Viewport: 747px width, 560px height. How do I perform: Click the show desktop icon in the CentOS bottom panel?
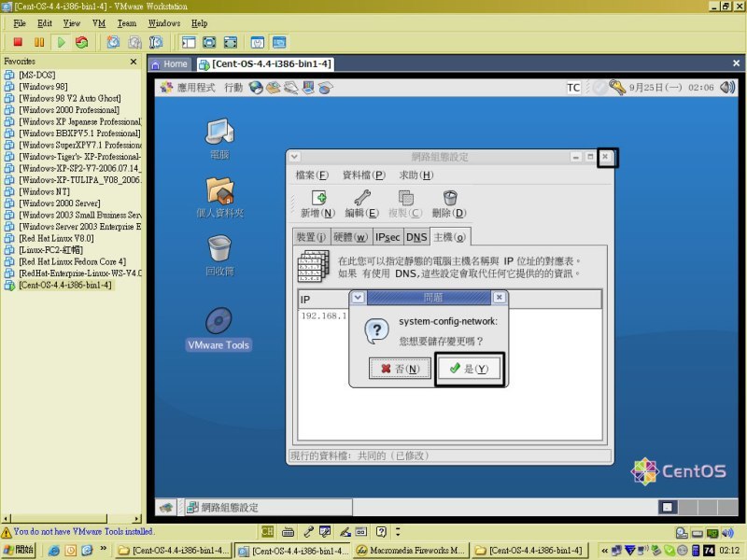pos(166,508)
